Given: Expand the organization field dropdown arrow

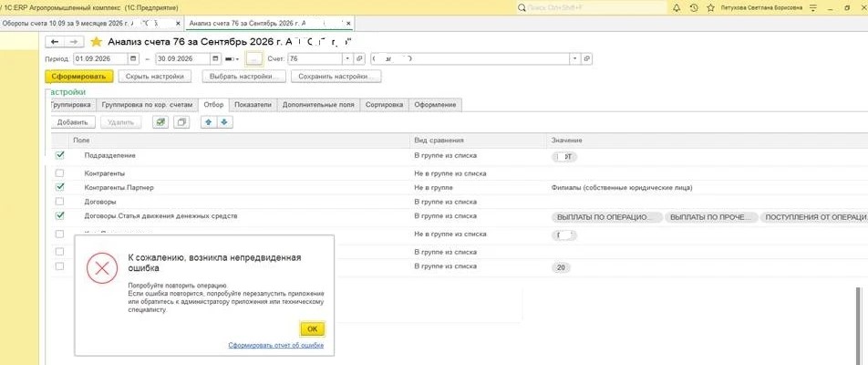Looking at the screenshot, I should pos(575,58).
